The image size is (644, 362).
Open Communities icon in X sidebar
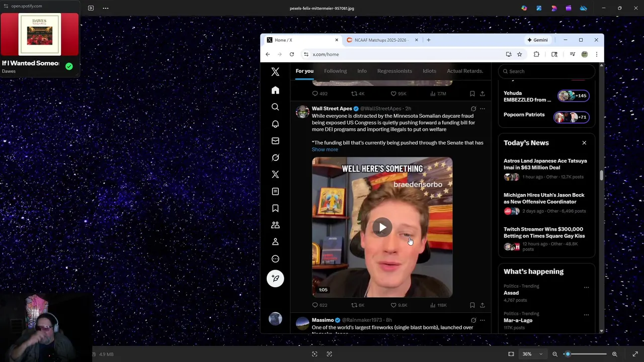[275, 225]
